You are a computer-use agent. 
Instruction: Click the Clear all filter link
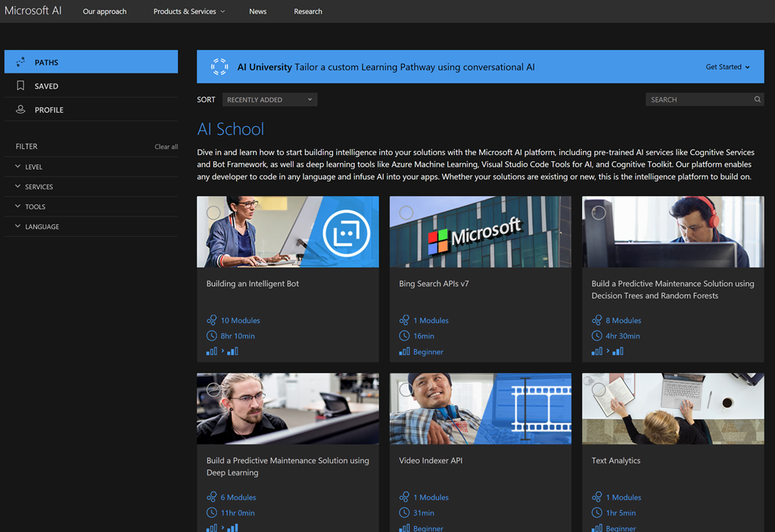point(166,147)
